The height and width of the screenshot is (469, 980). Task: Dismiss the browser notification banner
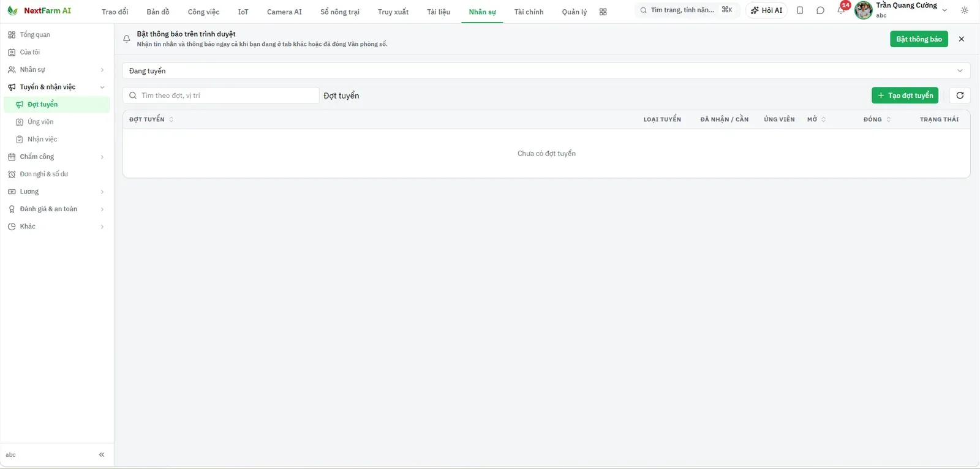pyautogui.click(x=962, y=39)
